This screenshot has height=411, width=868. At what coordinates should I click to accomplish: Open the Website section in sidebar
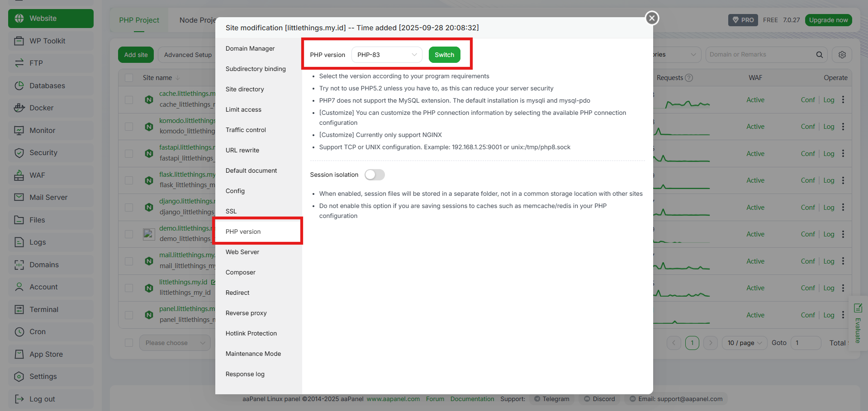pyautogui.click(x=51, y=19)
